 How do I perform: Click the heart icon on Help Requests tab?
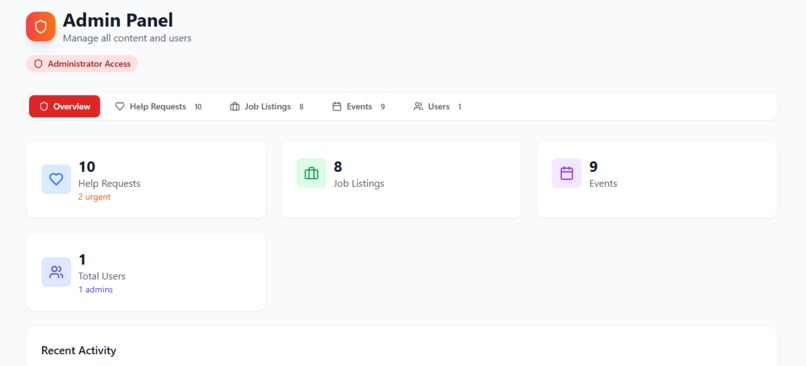(x=120, y=106)
